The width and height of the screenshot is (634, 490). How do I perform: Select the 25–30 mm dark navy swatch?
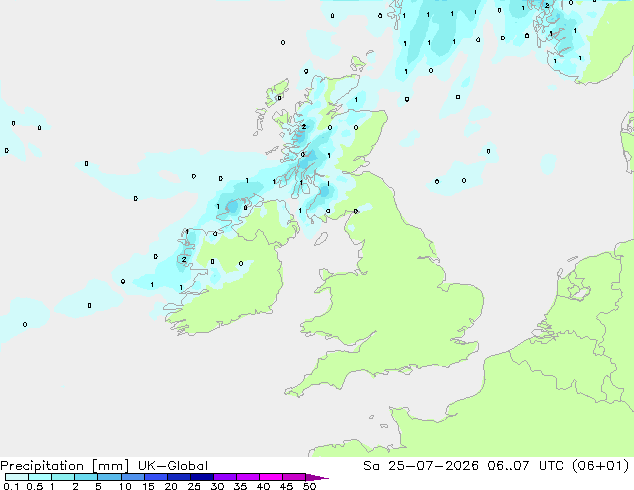[x=202, y=477]
